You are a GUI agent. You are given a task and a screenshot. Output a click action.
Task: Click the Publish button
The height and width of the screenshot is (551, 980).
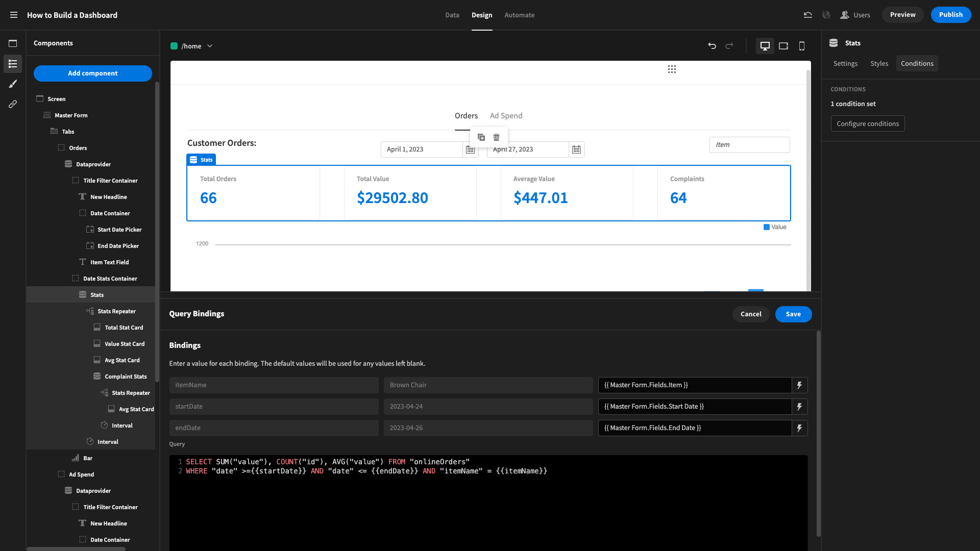[951, 15]
